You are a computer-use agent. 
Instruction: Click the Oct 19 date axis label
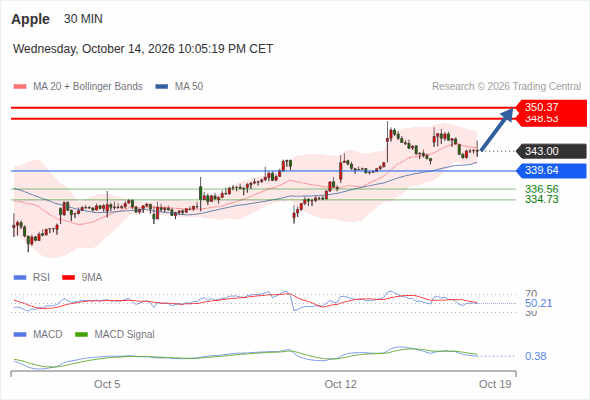(x=495, y=384)
